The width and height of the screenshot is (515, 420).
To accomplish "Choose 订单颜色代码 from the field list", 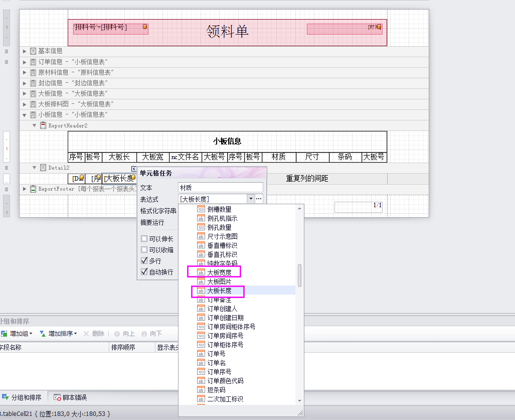I will coord(225,381).
